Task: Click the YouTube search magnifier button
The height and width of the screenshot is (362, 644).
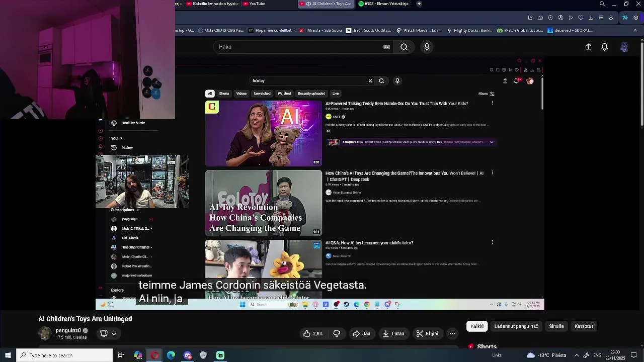Action: (x=404, y=47)
